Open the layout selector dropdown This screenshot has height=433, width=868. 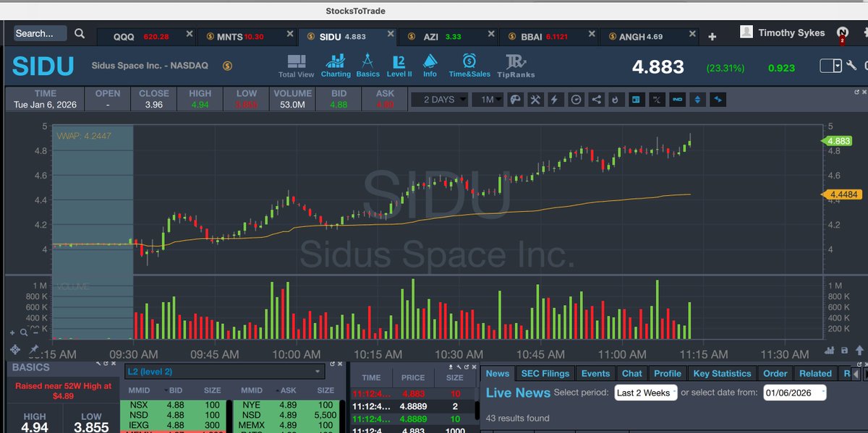pos(830,66)
